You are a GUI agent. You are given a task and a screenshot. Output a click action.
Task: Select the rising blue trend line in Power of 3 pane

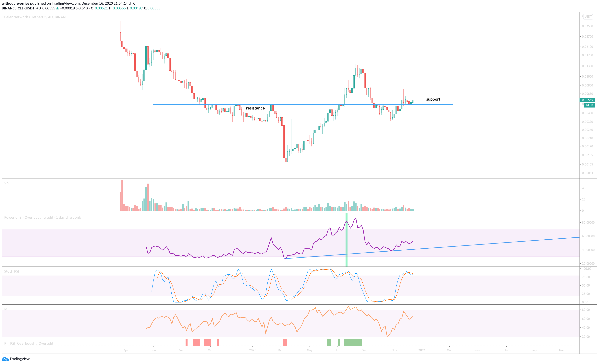tap(432, 248)
